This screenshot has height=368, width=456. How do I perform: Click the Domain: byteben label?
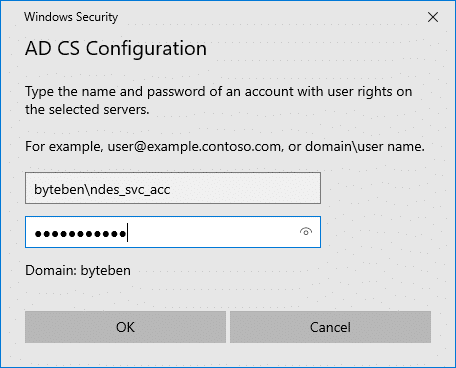(x=78, y=270)
